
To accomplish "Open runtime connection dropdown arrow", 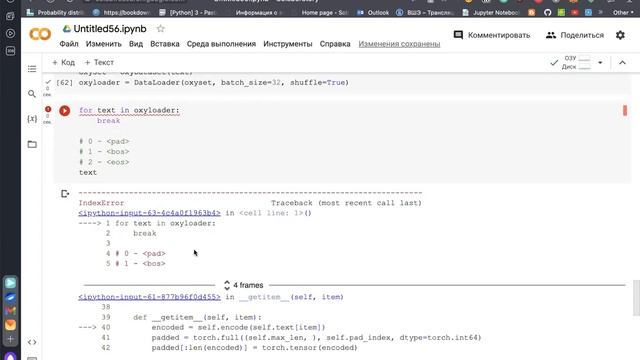I will [600, 63].
